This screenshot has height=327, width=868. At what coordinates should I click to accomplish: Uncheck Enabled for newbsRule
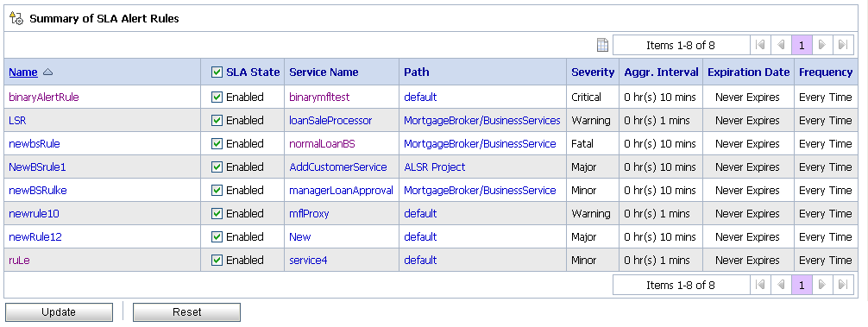click(217, 143)
